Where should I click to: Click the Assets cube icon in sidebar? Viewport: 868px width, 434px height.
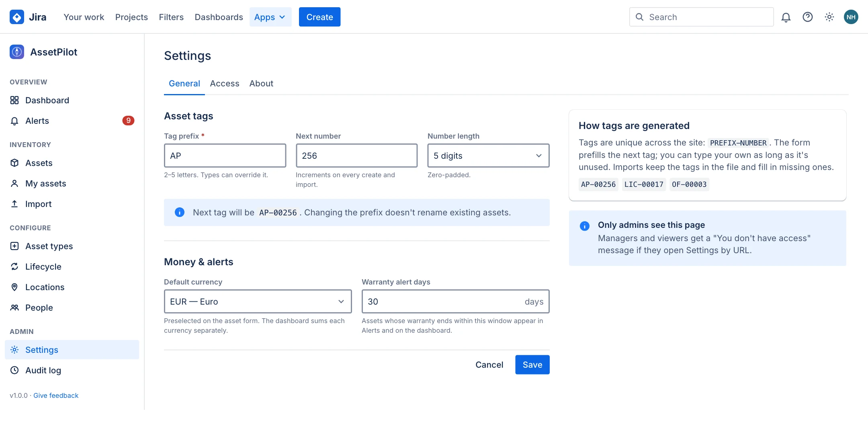[14, 163]
